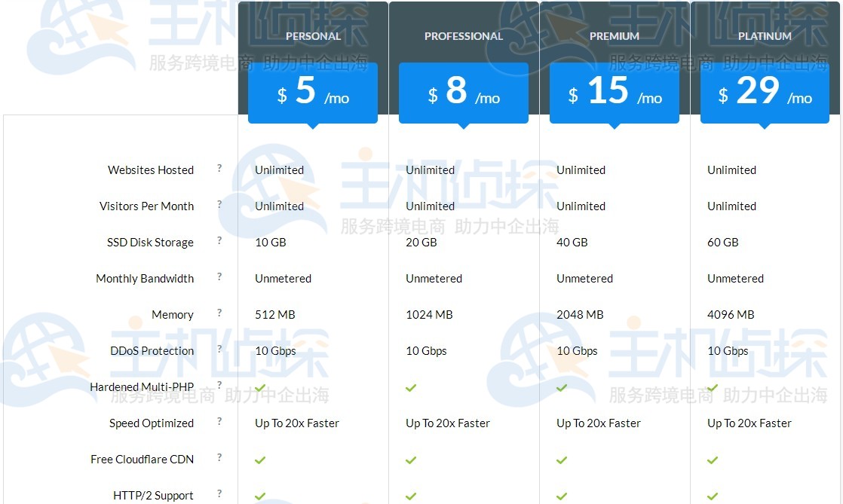Click the Personal Free Cloudflare CDN checkmark
This screenshot has width=843, height=504.
click(x=260, y=460)
